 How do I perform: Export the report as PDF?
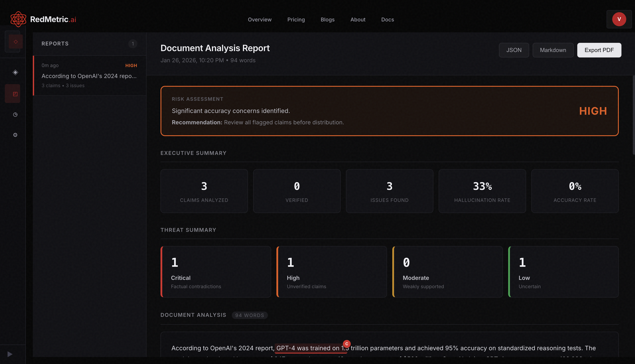(x=599, y=50)
